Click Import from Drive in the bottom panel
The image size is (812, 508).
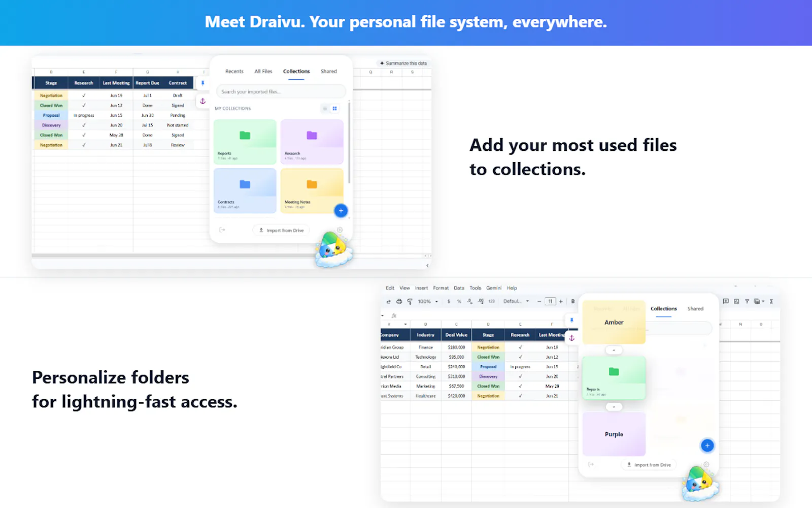click(x=649, y=465)
